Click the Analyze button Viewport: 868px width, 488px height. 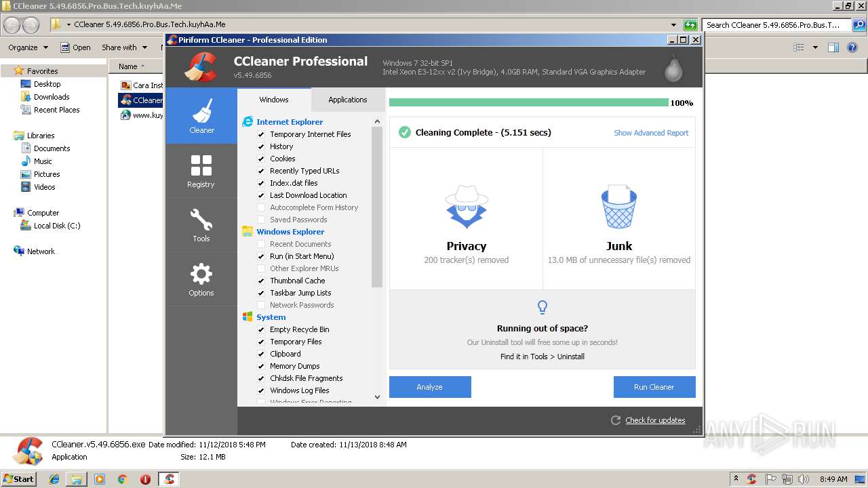click(x=430, y=387)
